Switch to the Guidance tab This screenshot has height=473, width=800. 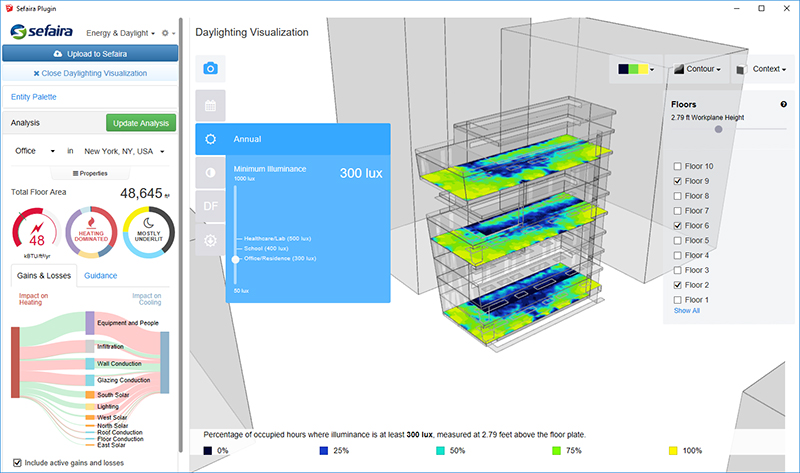tap(100, 275)
